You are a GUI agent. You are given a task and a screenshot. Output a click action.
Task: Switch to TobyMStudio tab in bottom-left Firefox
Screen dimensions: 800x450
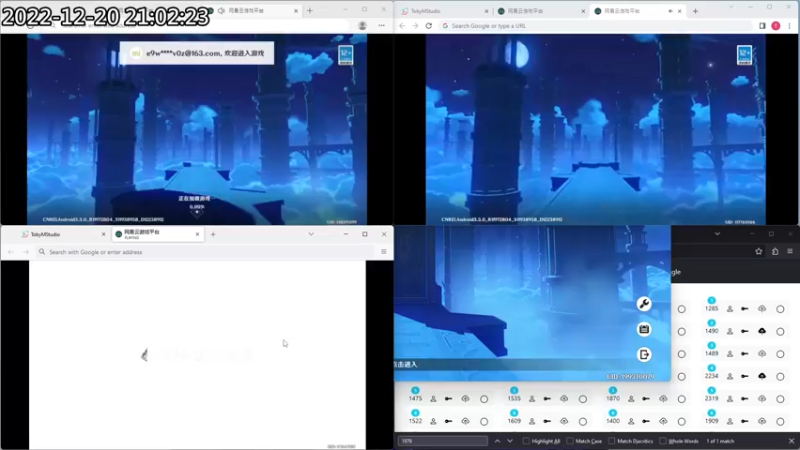click(63, 234)
